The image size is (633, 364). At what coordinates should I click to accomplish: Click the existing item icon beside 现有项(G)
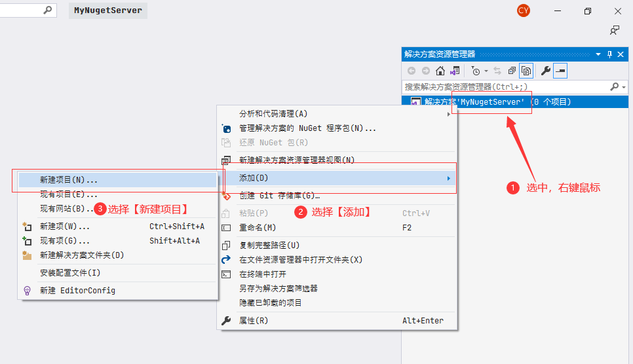pos(27,241)
